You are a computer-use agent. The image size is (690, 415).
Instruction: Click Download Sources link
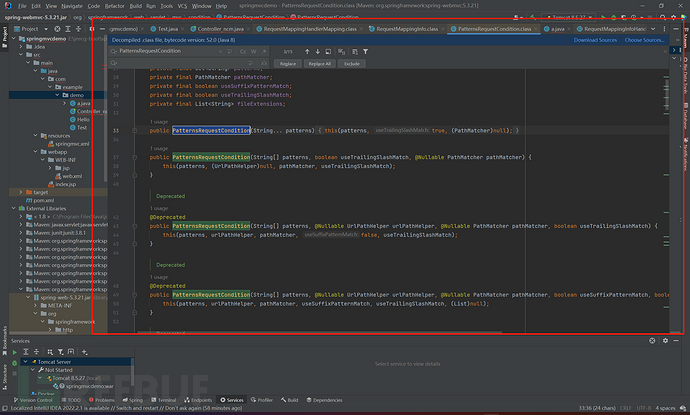click(x=595, y=40)
